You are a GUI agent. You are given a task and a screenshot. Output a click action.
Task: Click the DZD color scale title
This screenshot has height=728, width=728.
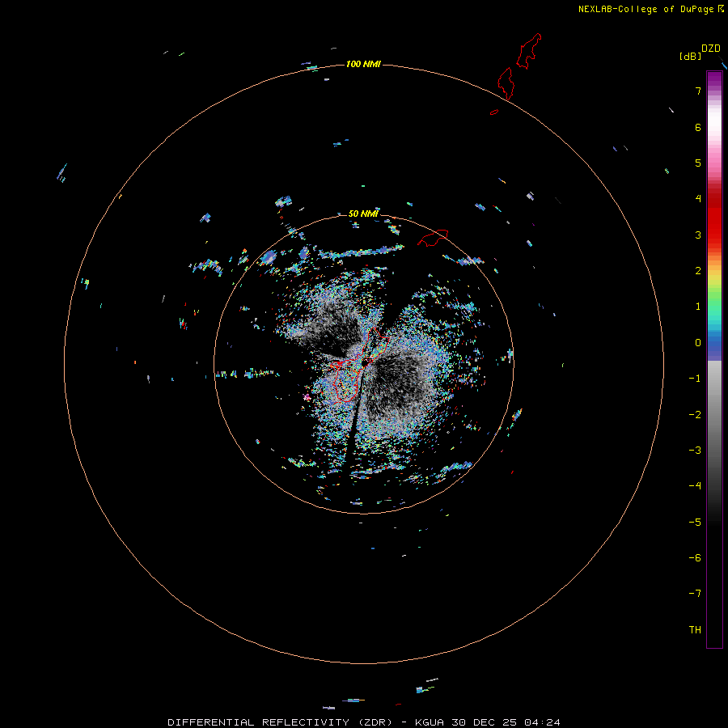coord(711,49)
